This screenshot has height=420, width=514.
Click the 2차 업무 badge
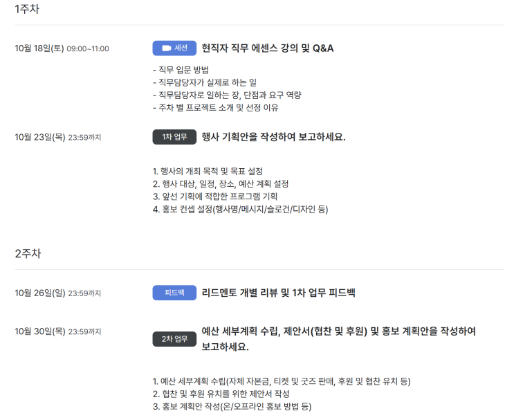click(174, 339)
